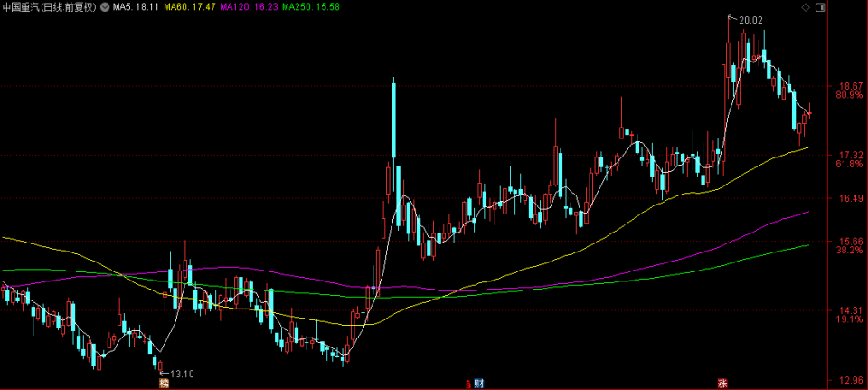This screenshot has height=390, width=868.
Task: Click the MA5: 18.11 indicator label
Action: pos(135,8)
